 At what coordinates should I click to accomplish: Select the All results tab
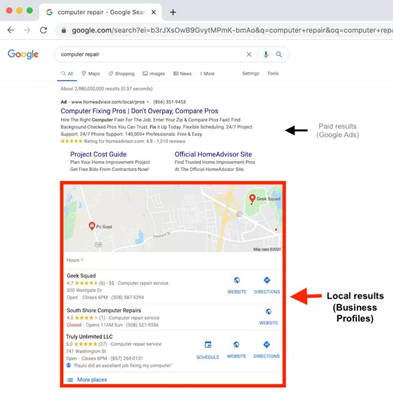point(67,74)
